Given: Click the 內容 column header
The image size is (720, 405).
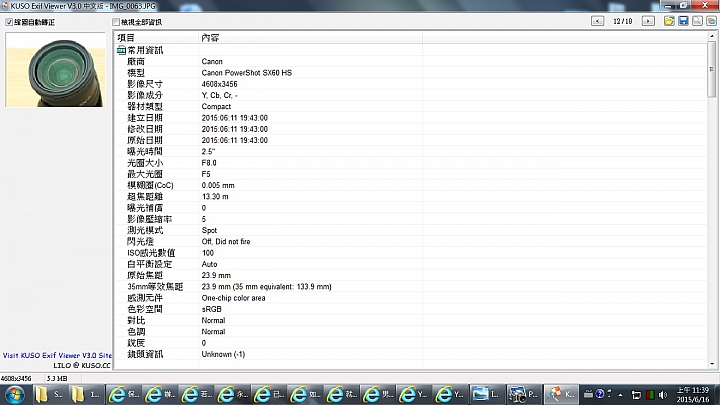Looking at the screenshot, I should 310,38.
